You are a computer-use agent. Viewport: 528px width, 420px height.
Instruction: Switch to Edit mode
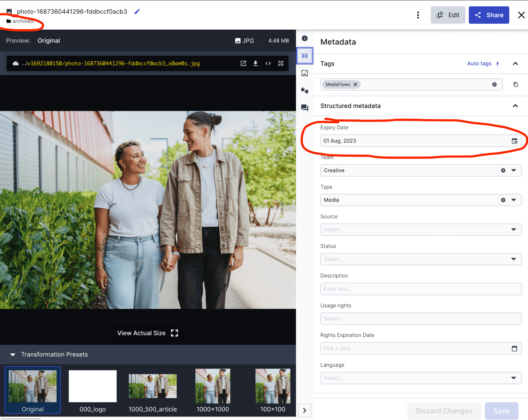point(448,15)
